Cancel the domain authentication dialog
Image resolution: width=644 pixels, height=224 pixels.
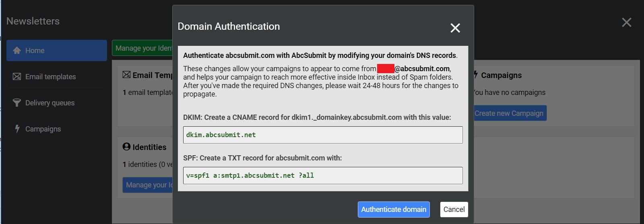pos(454,210)
